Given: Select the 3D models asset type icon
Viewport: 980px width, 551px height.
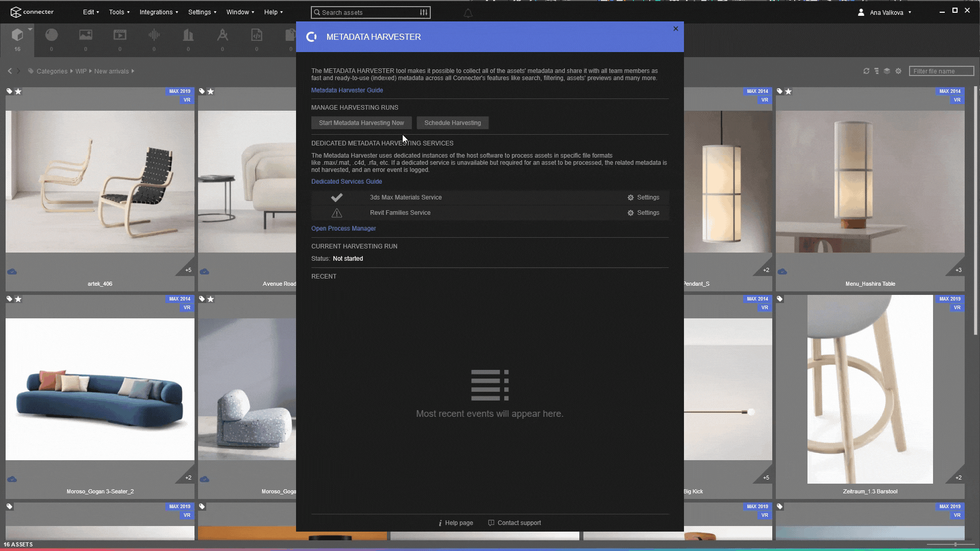Looking at the screenshot, I should [x=17, y=35].
